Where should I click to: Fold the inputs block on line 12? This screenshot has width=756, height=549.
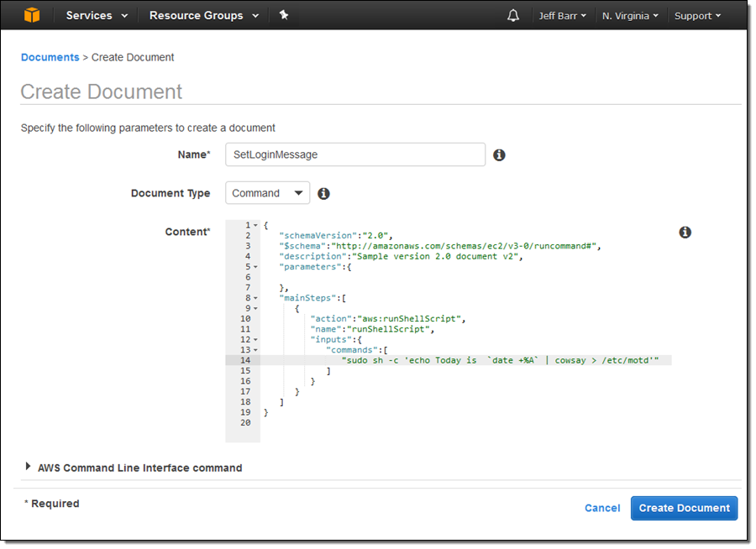(255, 339)
